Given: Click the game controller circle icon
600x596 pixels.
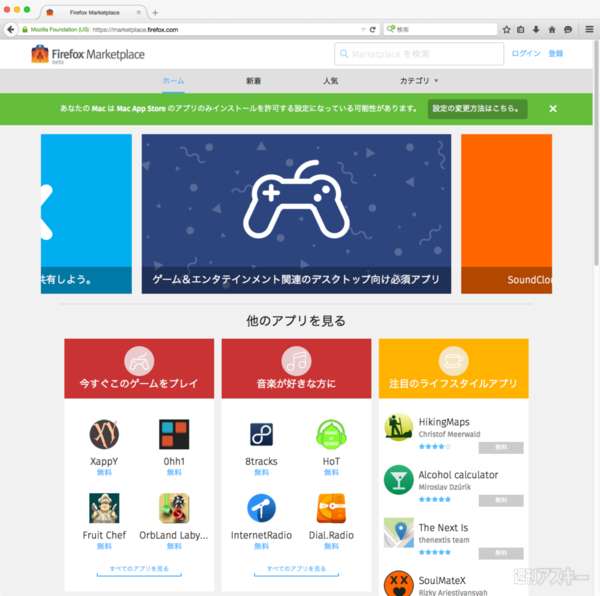Looking at the screenshot, I should [x=139, y=361].
